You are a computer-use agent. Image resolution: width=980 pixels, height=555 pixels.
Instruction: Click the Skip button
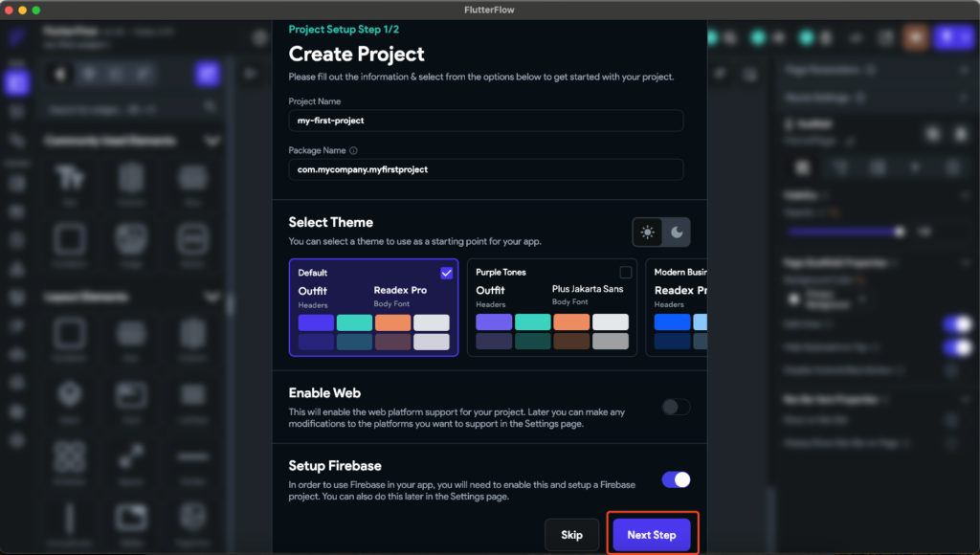(x=572, y=535)
